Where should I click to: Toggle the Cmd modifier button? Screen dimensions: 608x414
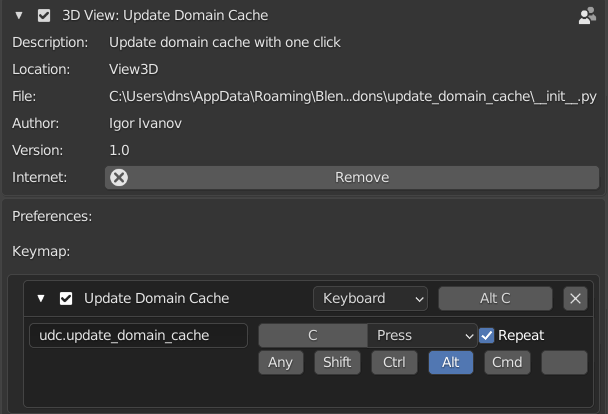coord(507,362)
